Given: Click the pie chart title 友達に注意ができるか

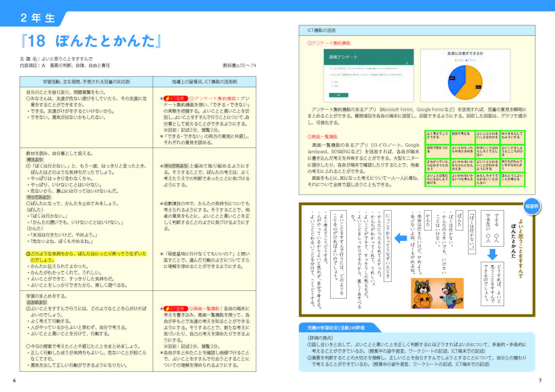Looking at the screenshot, I should (x=465, y=53).
